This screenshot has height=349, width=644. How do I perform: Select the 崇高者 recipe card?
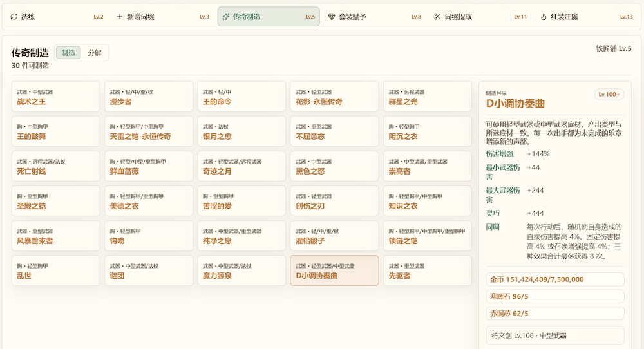428,166
